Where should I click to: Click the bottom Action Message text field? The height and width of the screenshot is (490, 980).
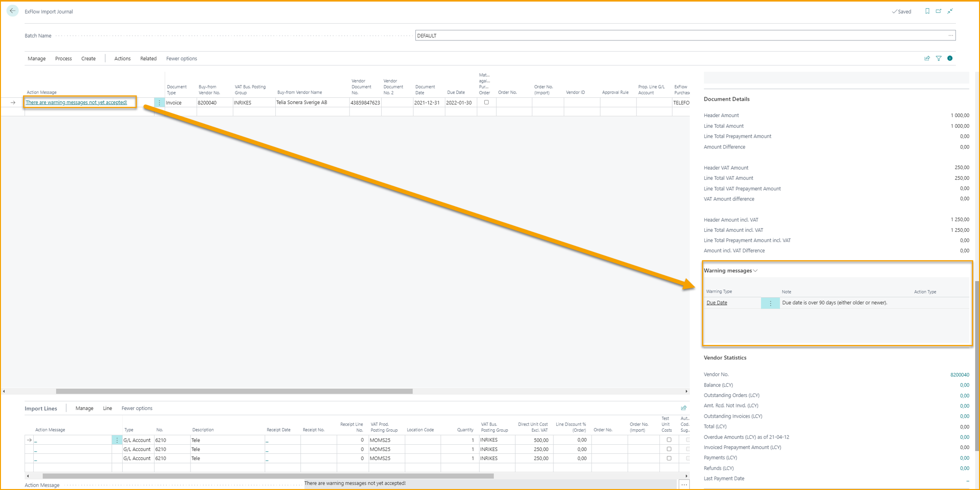490,484
